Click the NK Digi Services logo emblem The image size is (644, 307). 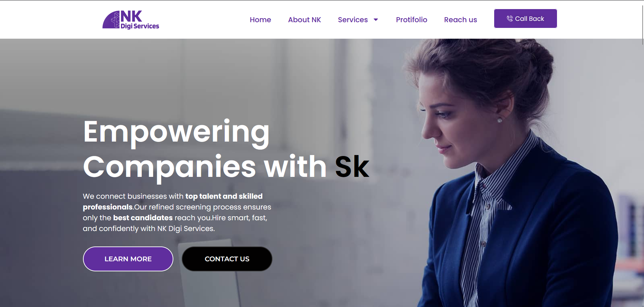(111, 20)
